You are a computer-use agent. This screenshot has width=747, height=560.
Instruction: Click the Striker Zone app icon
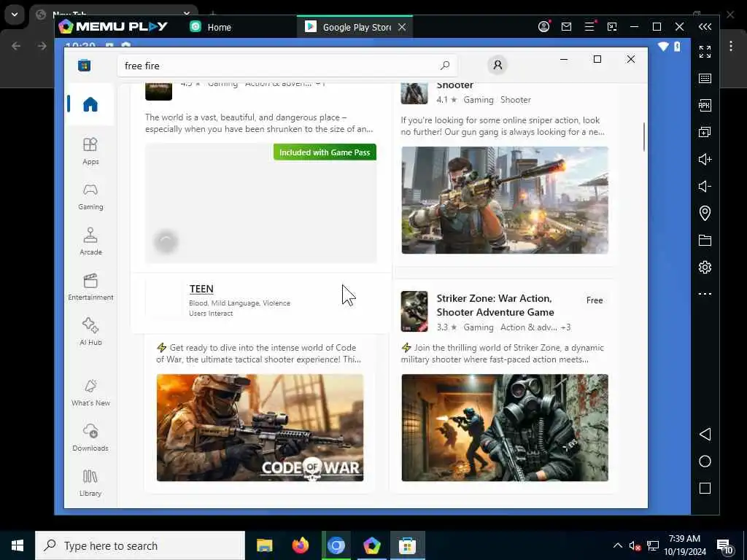414,311
